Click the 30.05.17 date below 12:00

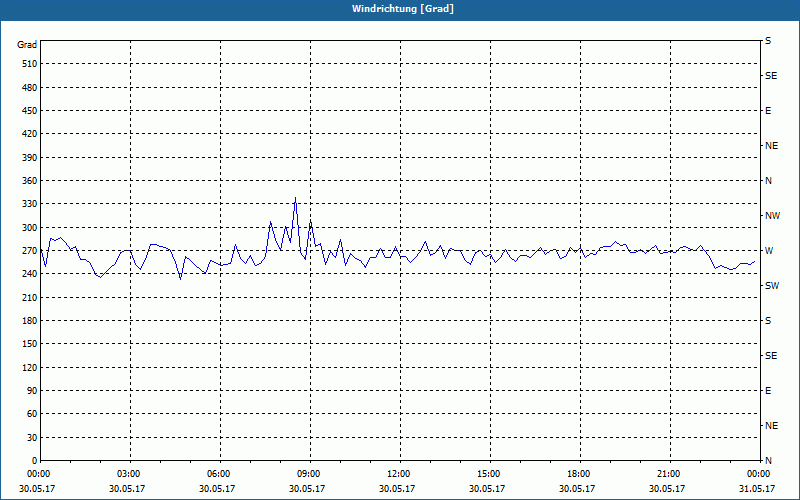[397, 489]
